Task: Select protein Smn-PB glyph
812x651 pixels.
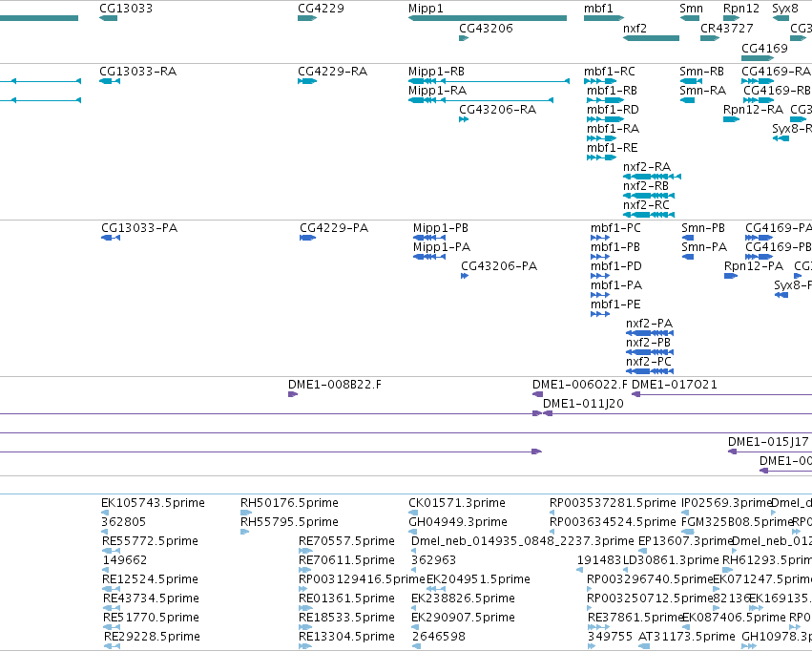Action: point(688,238)
